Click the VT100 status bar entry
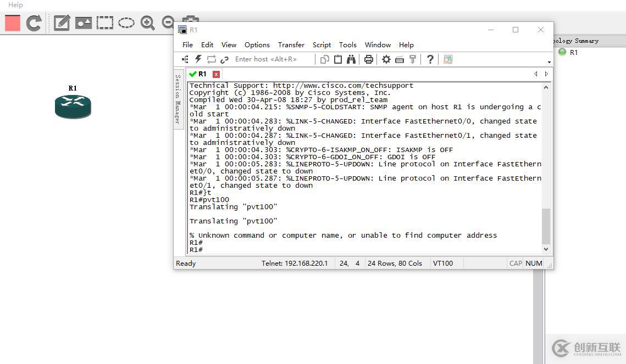This screenshot has height=364, width=626. pyautogui.click(x=443, y=263)
